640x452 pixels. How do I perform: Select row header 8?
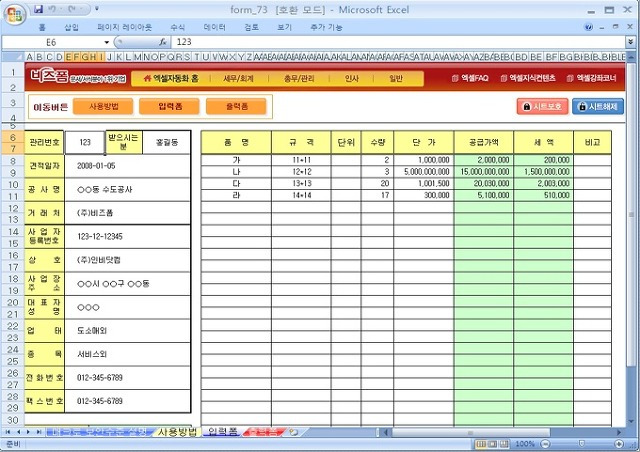coord(13,161)
